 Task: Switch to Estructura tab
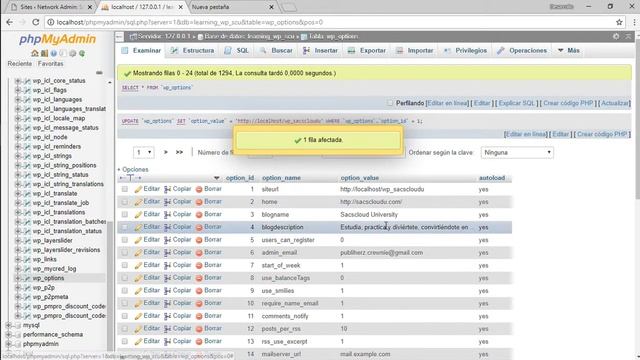[x=193, y=50]
